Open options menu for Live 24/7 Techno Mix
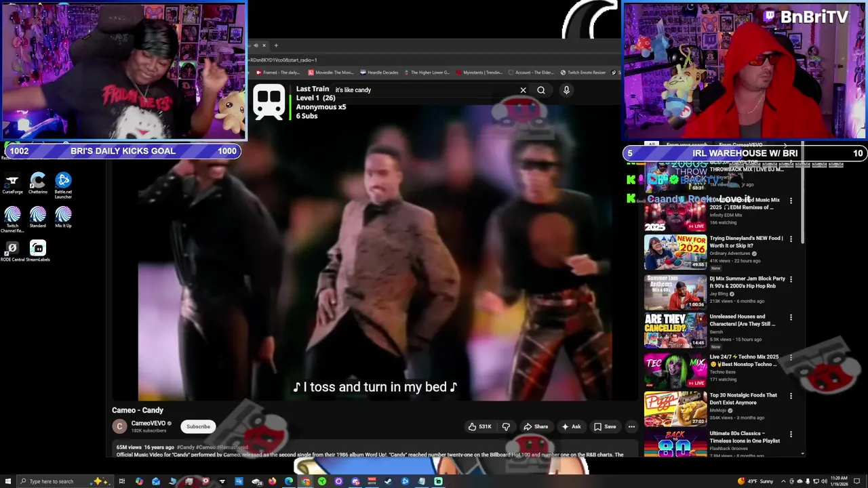868x488 pixels. click(x=791, y=358)
